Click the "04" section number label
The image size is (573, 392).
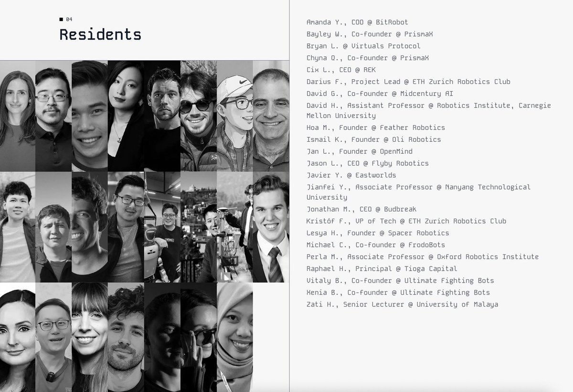69,19
